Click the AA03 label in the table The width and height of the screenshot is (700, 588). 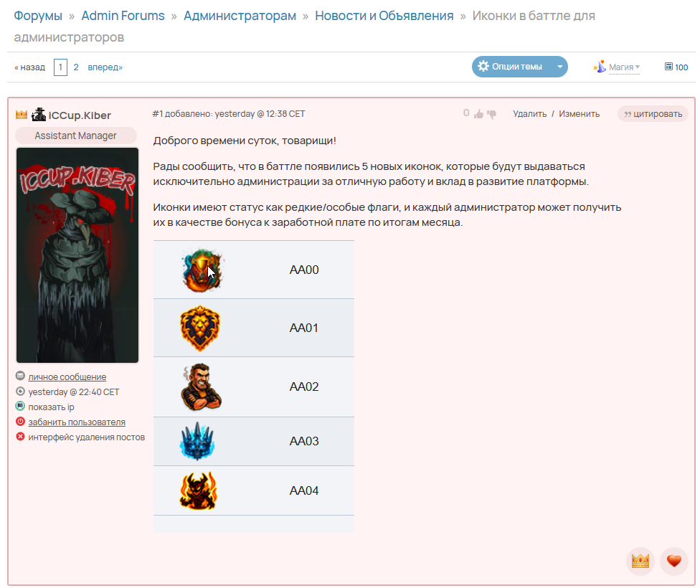click(304, 441)
